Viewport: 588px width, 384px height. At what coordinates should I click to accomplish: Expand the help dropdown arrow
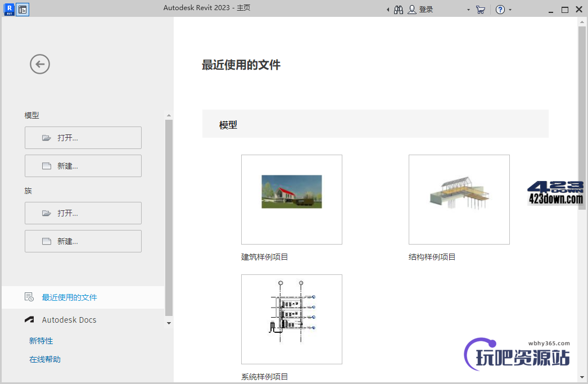tap(510, 10)
